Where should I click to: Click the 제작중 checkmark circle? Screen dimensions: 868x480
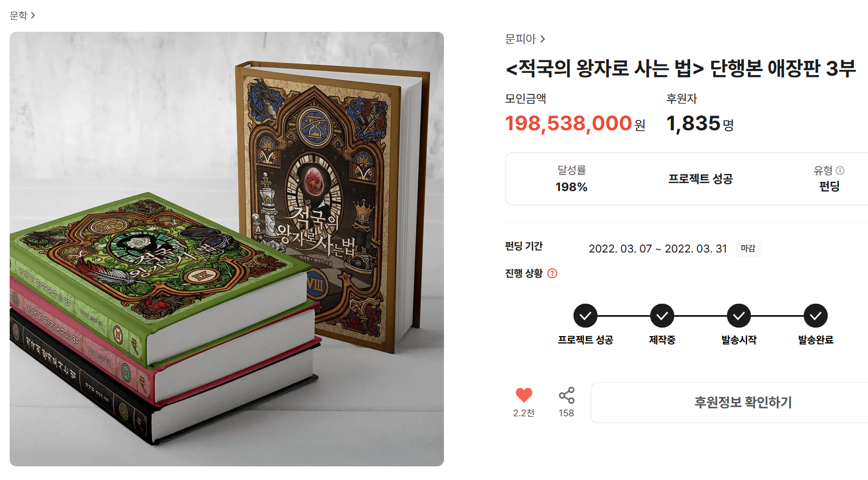point(662,316)
